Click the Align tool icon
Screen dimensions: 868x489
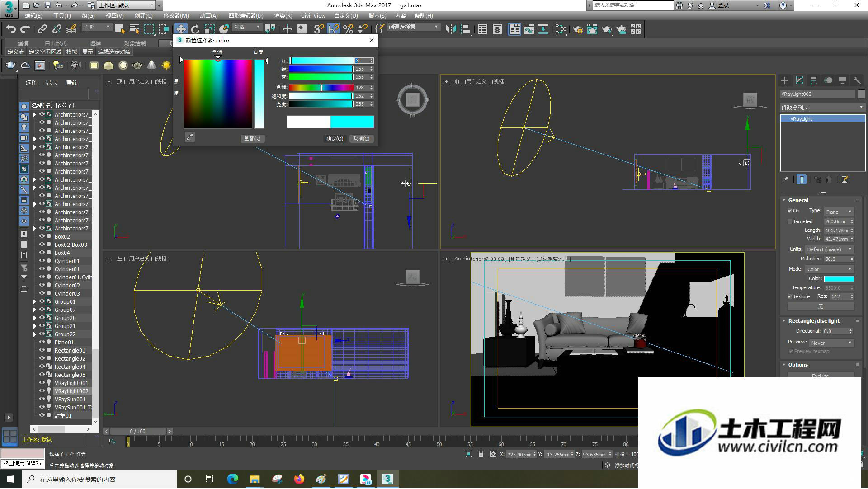coord(465,29)
